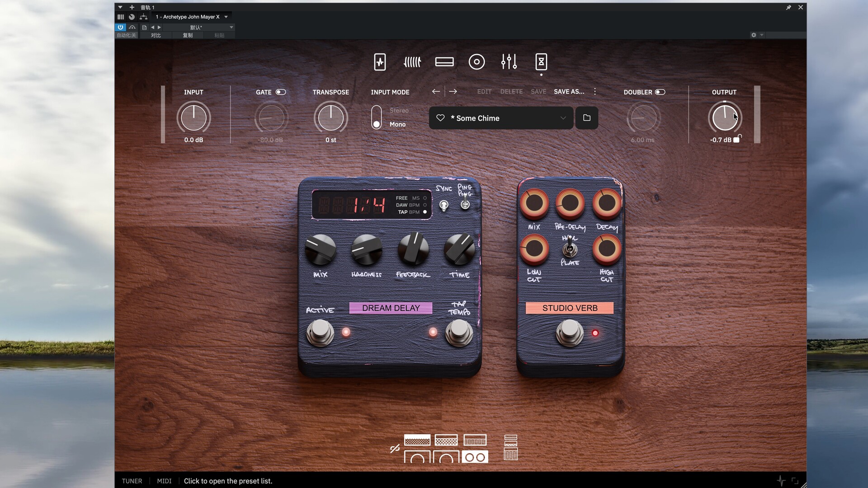The width and height of the screenshot is (868, 488).
Task: Open the amplifier section icon
Action: coord(444,62)
